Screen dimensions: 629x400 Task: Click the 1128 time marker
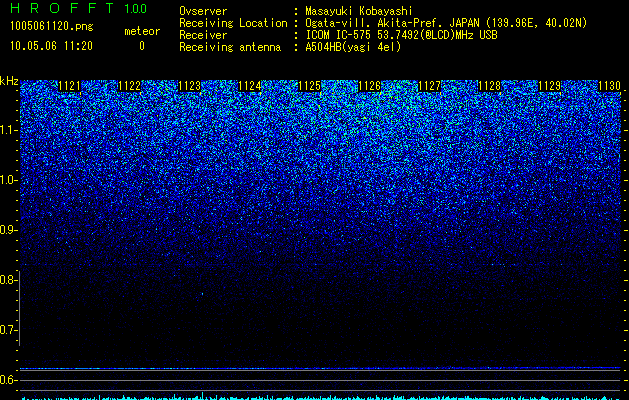coord(490,86)
